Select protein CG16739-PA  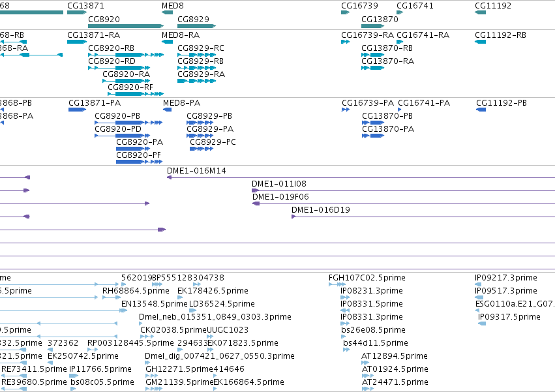tap(368, 103)
